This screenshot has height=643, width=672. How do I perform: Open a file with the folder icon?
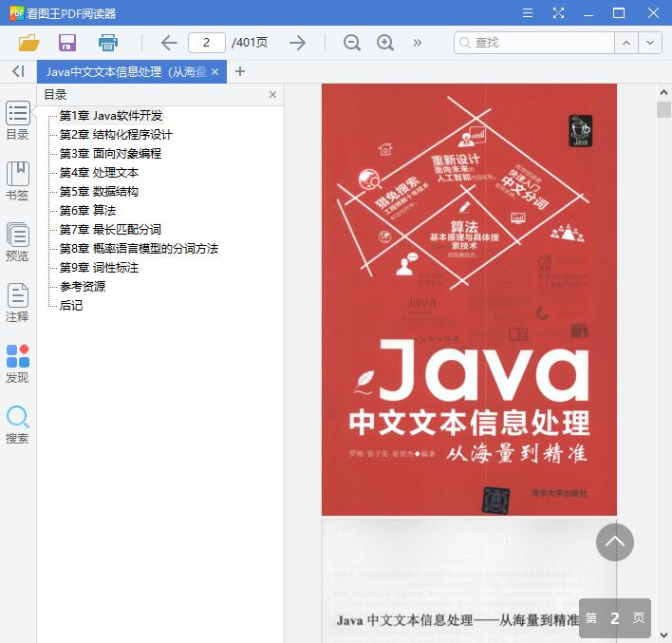point(29,43)
